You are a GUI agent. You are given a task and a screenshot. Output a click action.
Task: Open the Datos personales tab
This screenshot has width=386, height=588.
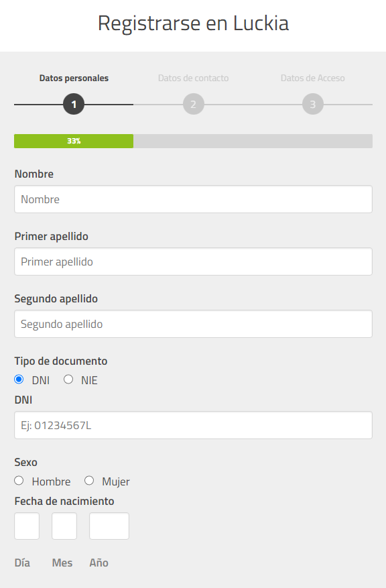tap(74, 78)
